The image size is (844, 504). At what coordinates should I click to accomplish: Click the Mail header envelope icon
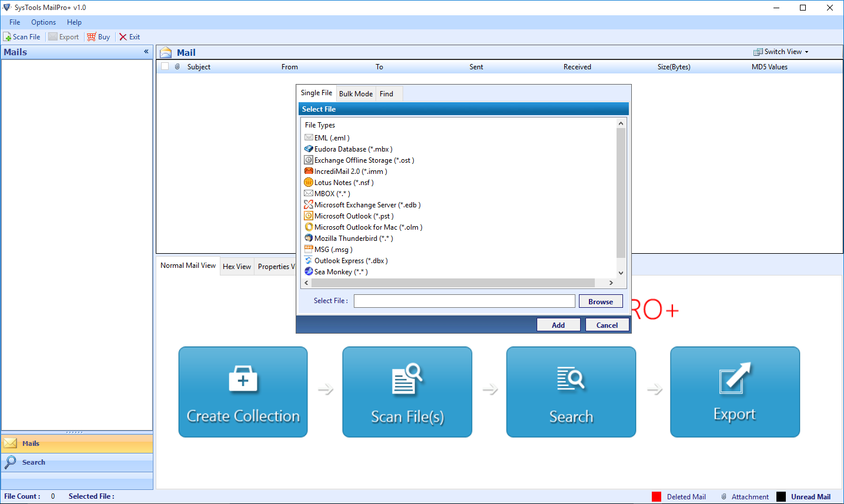click(166, 52)
